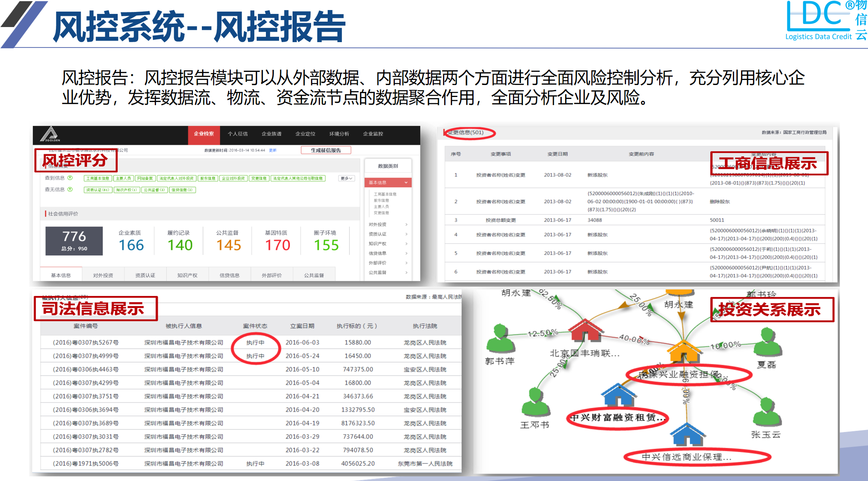Switch to the 个人征信 nav tab
Screen dimensions: 868x481
(x=237, y=134)
